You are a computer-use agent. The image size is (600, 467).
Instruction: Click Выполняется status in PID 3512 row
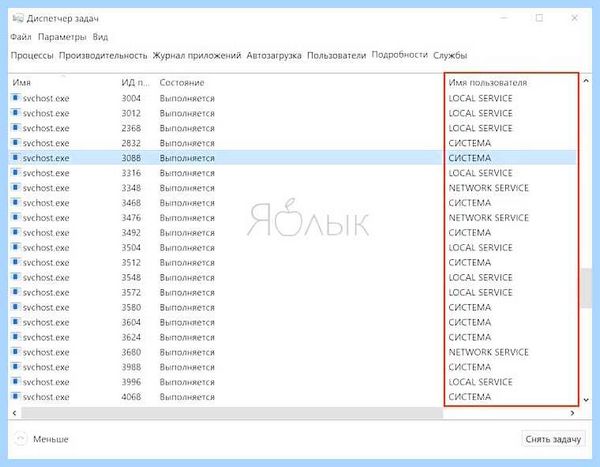pos(187,263)
